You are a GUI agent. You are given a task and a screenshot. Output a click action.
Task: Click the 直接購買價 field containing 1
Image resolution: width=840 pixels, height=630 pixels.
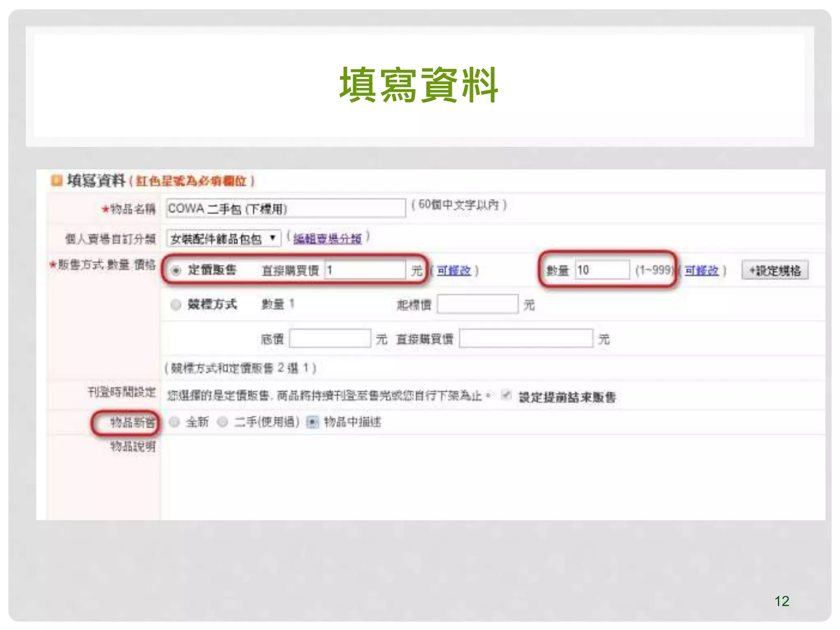(x=365, y=270)
